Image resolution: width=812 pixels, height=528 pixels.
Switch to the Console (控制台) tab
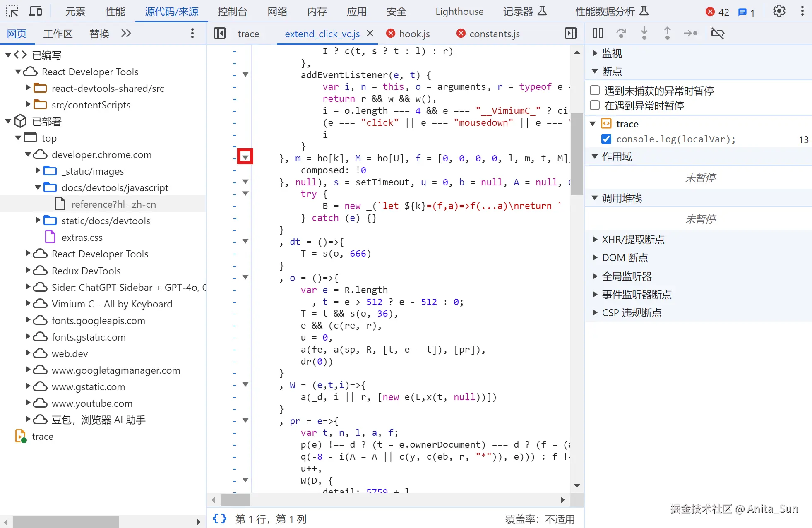click(x=232, y=12)
